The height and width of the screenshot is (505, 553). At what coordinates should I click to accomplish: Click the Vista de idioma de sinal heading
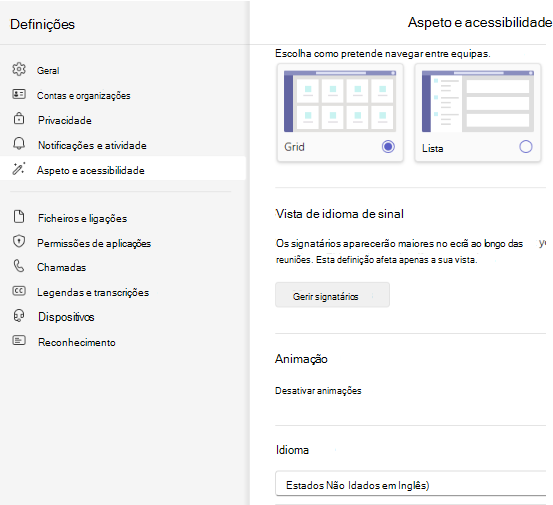(339, 214)
